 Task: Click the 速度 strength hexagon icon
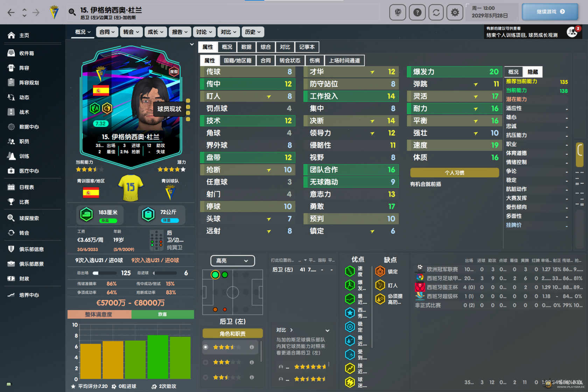350,271
